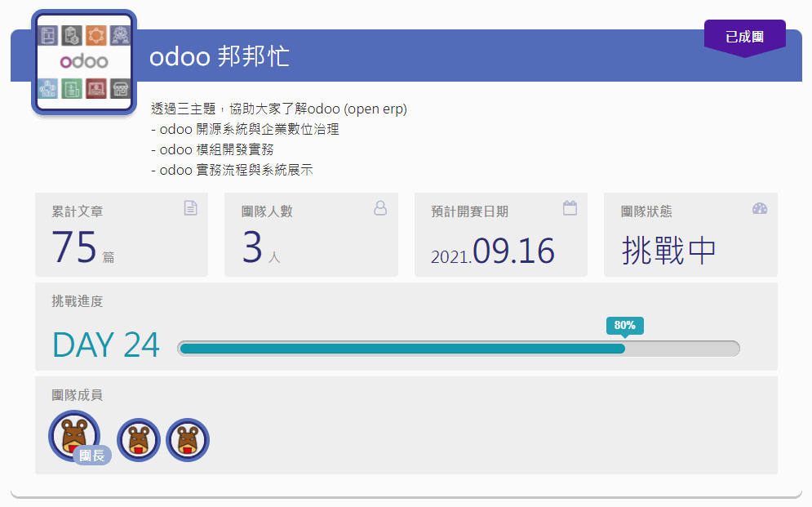Click the green ledger module icon in logo
The width and height of the screenshot is (812, 507).
(72, 89)
